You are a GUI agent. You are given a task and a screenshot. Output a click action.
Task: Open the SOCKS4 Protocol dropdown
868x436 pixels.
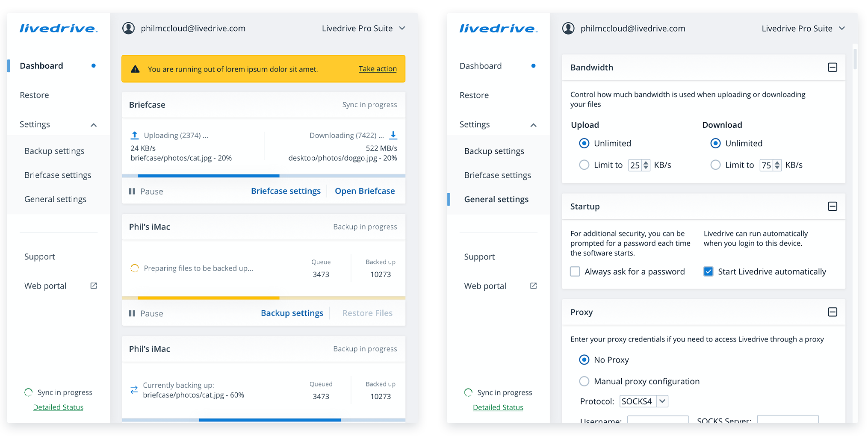[x=644, y=401]
